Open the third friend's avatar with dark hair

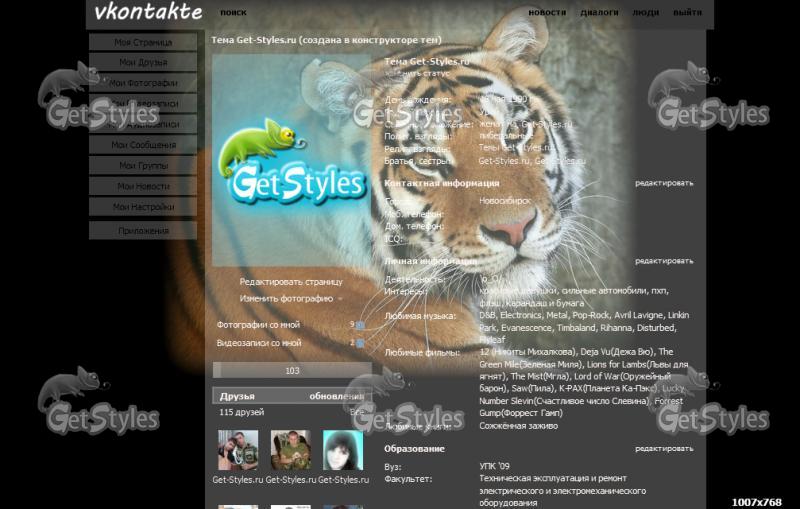click(342, 450)
